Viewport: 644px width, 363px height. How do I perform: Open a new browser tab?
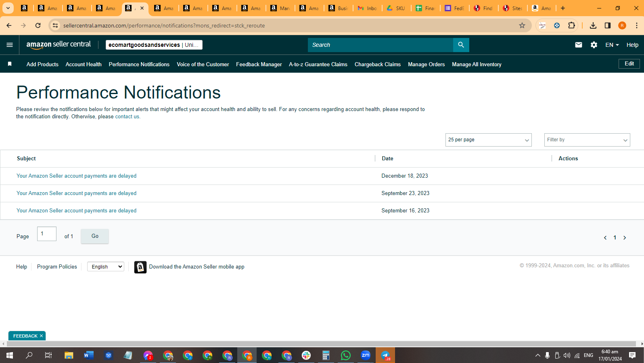click(563, 8)
